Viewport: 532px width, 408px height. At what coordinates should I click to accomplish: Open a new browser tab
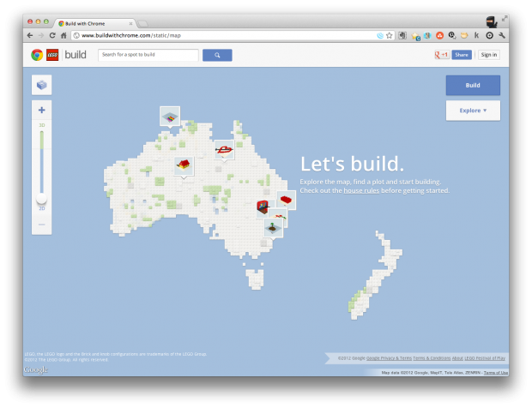pyautogui.click(x=142, y=24)
